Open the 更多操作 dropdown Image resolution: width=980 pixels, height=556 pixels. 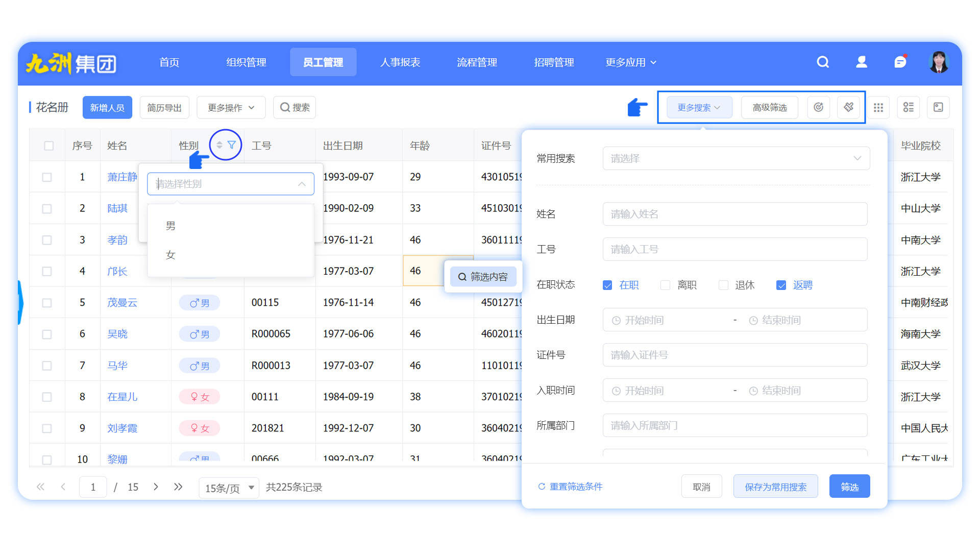coord(231,108)
